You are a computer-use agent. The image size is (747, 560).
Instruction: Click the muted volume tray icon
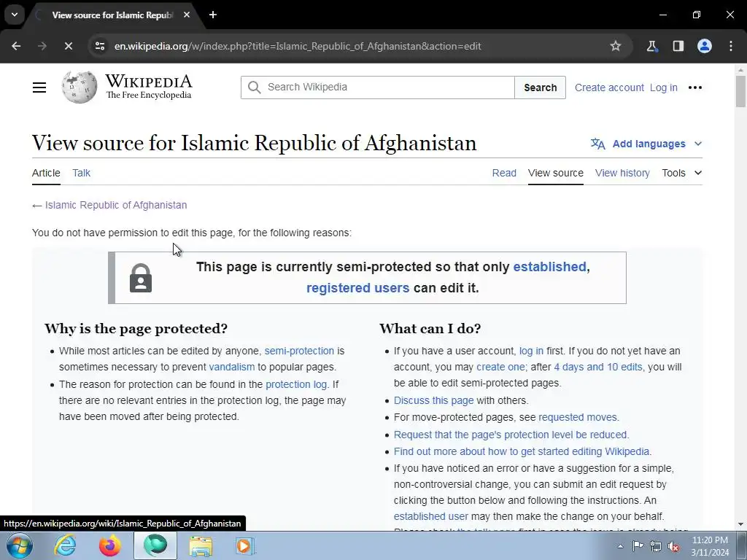coord(673,546)
